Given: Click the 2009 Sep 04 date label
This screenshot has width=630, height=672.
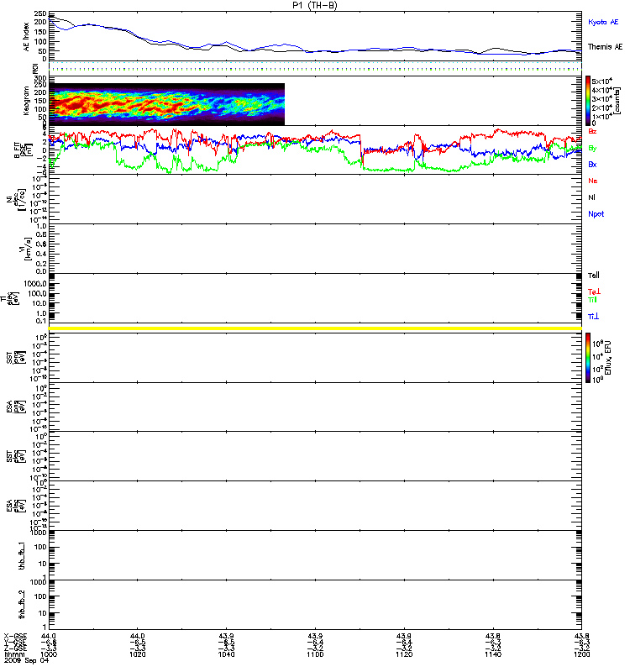Looking at the screenshot, I should point(26,660).
